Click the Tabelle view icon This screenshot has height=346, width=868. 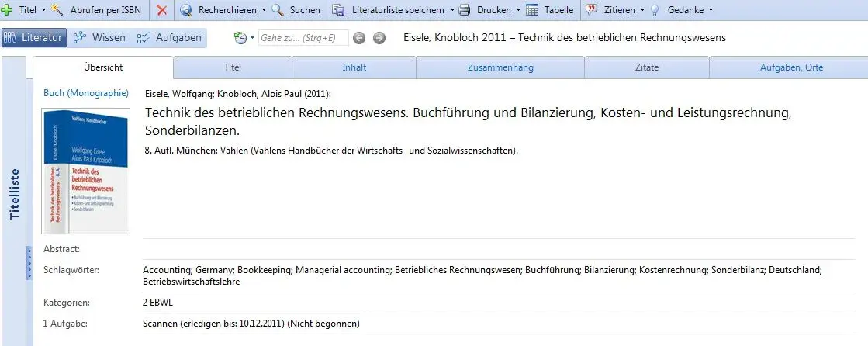[532, 10]
